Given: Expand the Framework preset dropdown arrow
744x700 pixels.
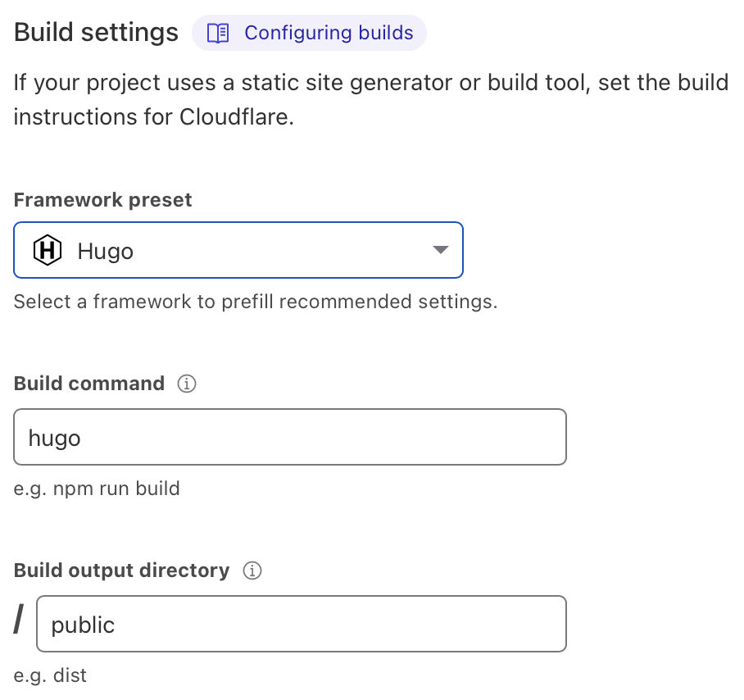Looking at the screenshot, I should pos(441,250).
